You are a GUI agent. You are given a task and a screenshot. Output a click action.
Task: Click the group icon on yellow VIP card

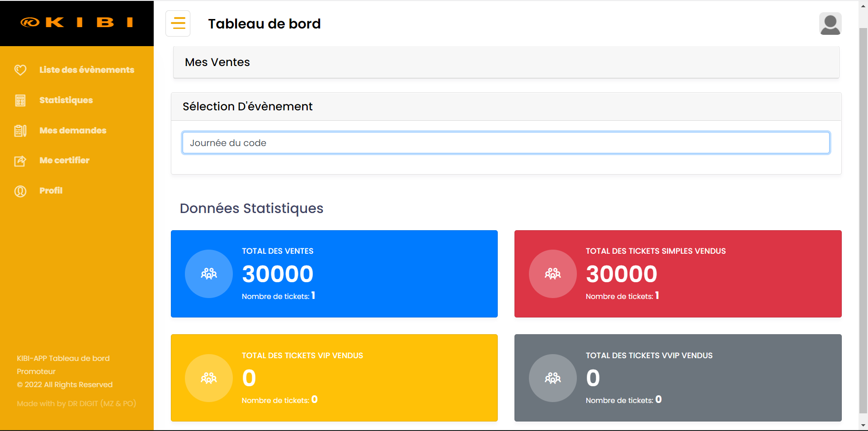tap(209, 378)
